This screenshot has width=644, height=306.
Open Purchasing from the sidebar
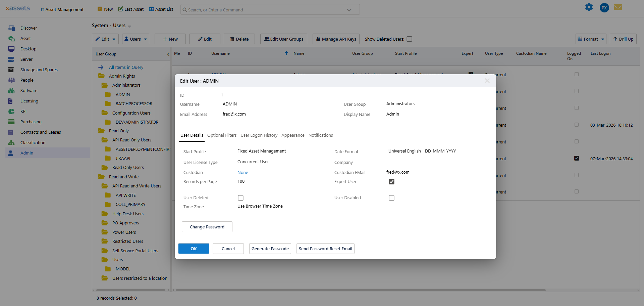coord(31,122)
